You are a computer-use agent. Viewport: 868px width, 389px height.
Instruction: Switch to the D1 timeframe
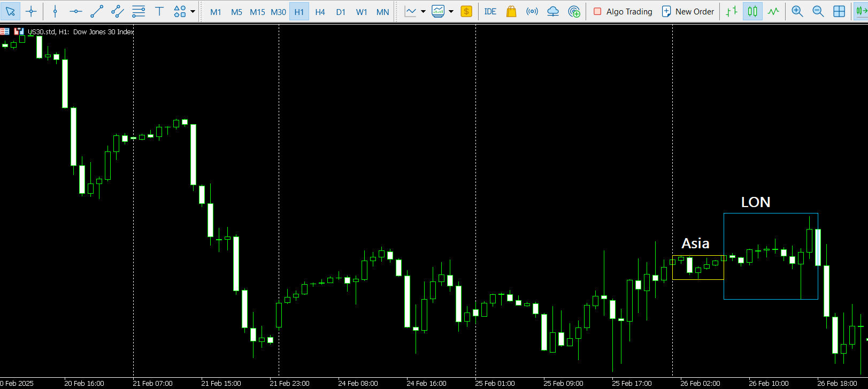point(341,11)
